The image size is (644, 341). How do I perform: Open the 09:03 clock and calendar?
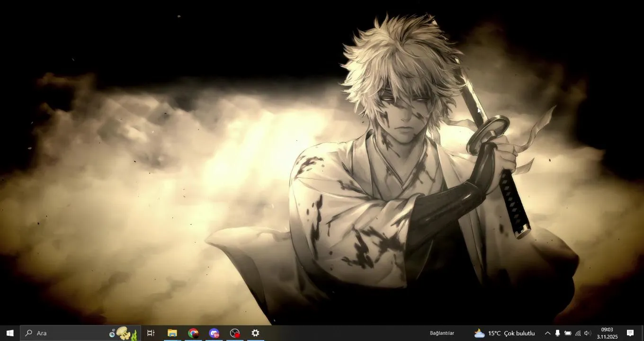pos(607,333)
